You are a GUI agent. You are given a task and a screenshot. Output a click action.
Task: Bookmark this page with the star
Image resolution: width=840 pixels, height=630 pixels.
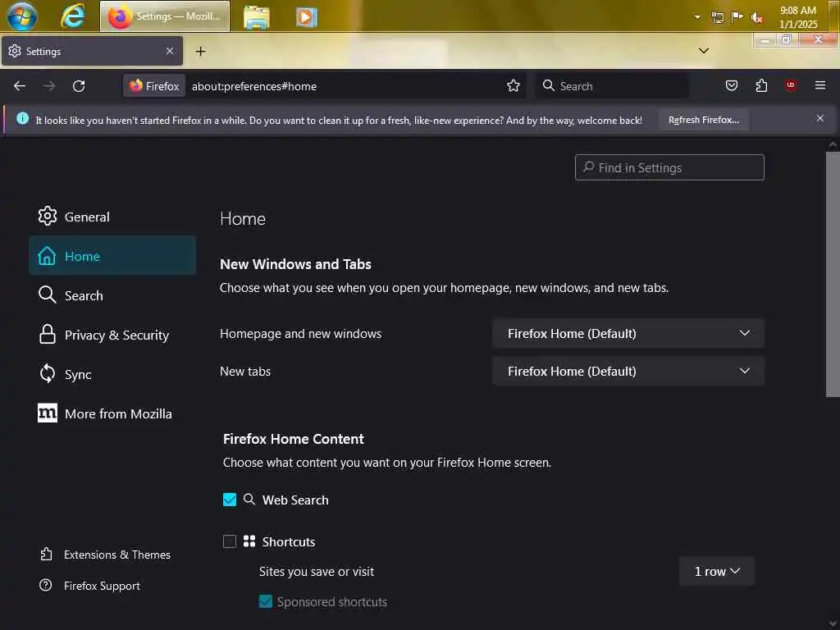coord(514,85)
